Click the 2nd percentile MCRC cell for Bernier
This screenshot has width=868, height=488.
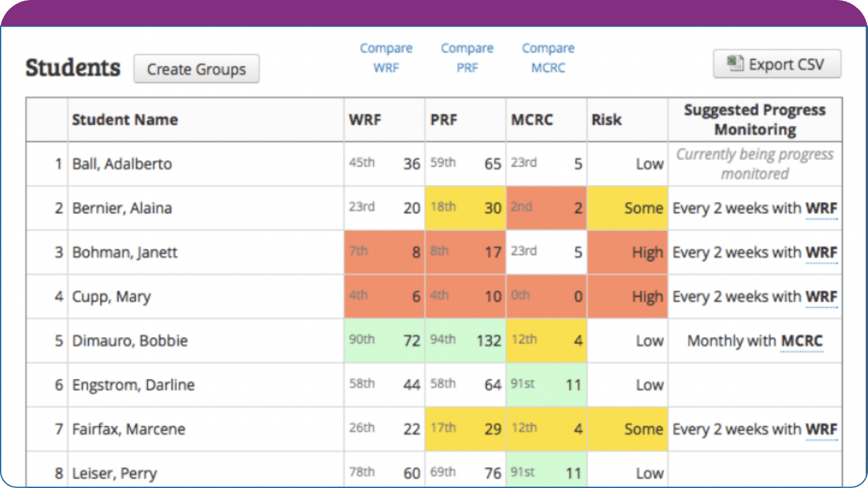tap(546, 208)
